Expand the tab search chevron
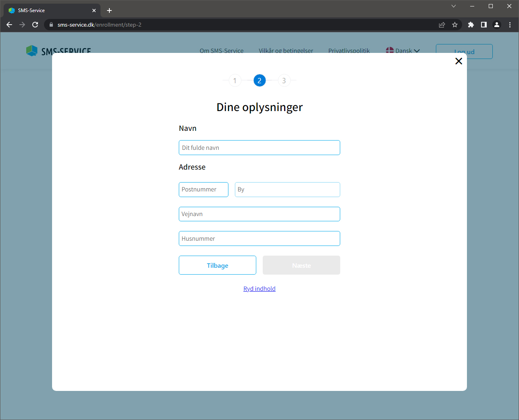This screenshot has height=420, width=519. tap(454, 6)
